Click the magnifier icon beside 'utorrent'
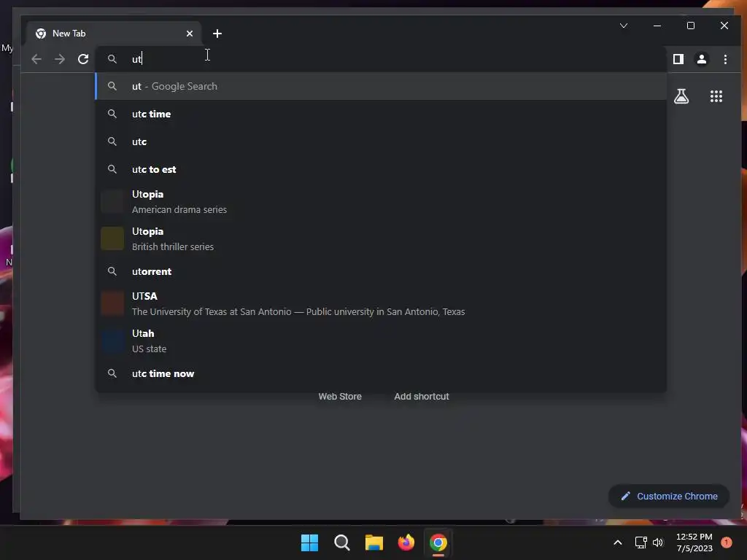Image resolution: width=747 pixels, height=560 pixels. [x=112, y=271]
